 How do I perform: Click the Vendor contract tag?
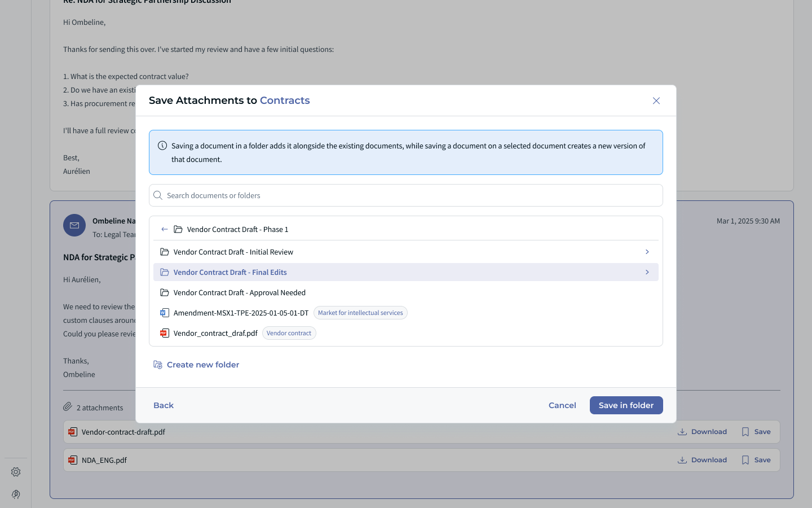[289, 333]
